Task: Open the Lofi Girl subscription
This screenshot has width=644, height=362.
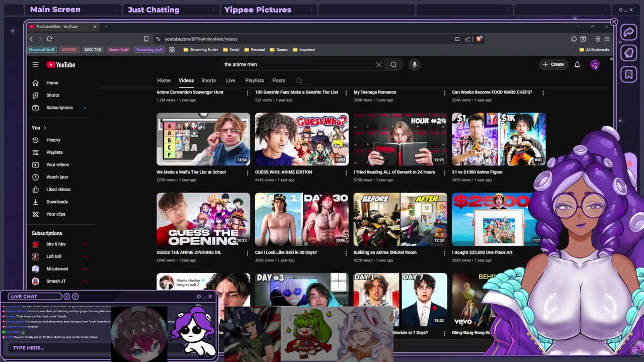Action: (54, 256)
